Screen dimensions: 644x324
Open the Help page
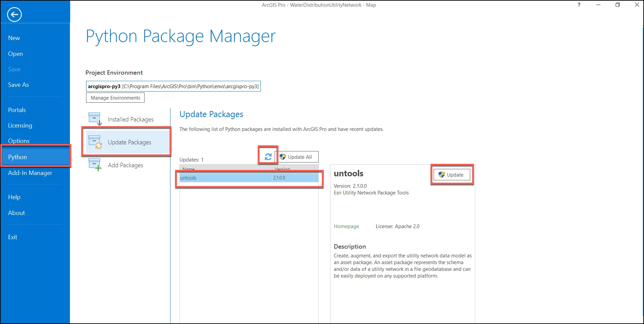click(14, 197)
